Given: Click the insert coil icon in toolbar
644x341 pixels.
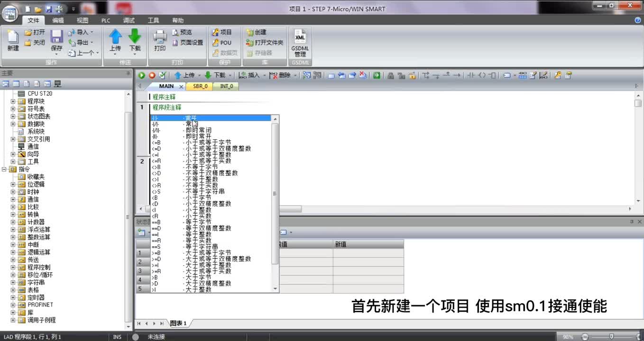Looking at the screenshot, I should (x=482, y=75).
